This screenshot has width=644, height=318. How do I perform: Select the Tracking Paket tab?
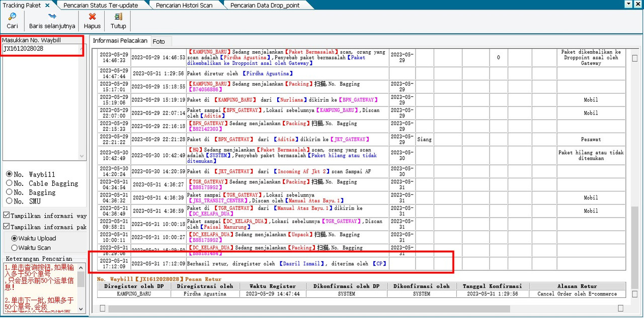(x=22, y=5)
